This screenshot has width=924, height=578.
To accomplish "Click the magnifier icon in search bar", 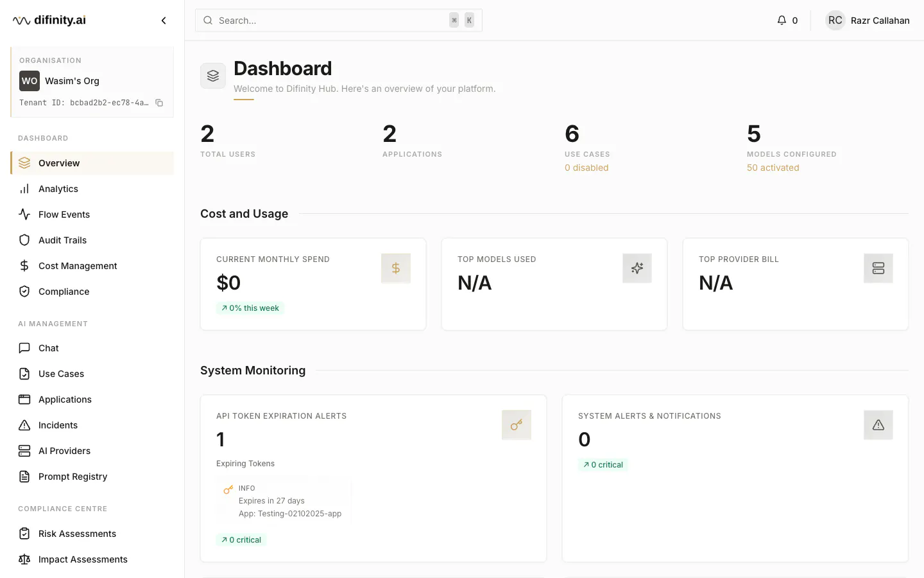I will click(x=208, y=21).
